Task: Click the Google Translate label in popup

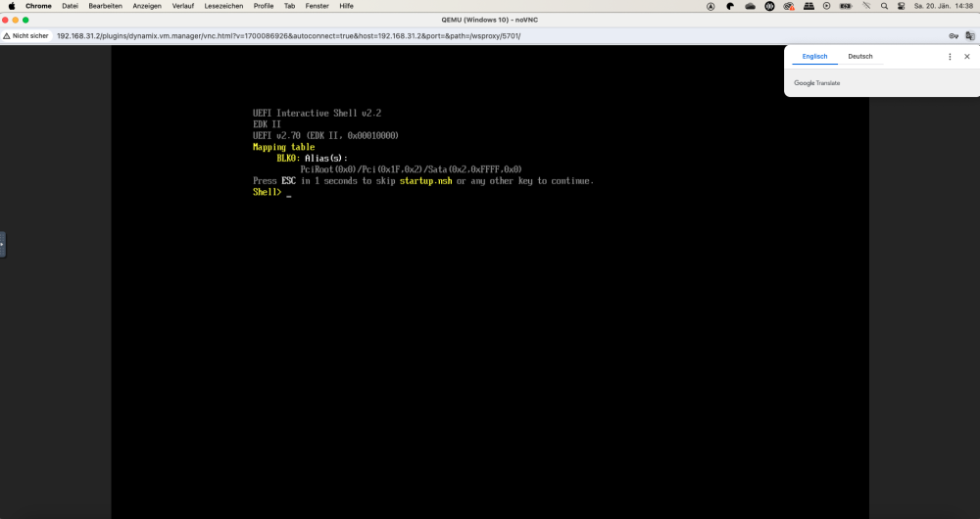Action: (x=817, y=83)
